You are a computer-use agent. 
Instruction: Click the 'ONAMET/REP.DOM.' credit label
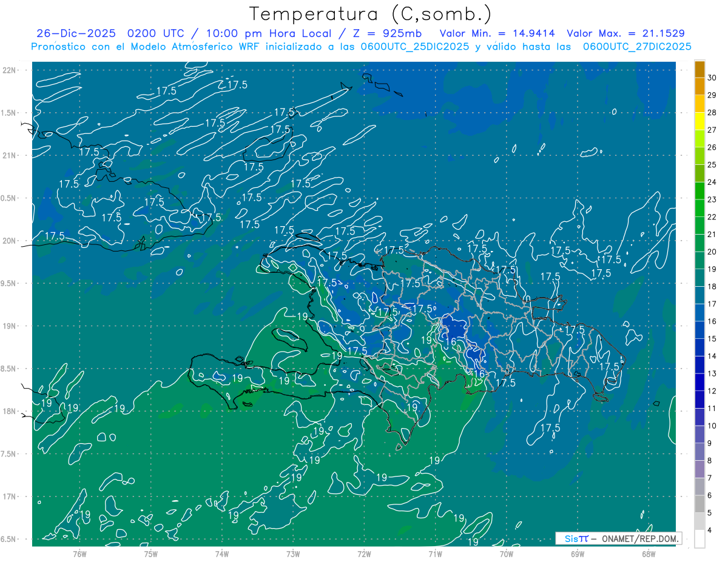[641, 538]
